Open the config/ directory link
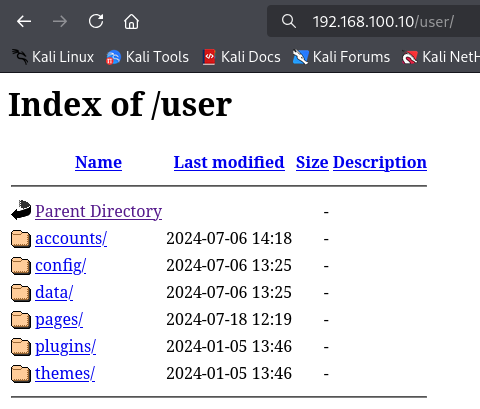The height and width of the screenshot is (409, 480). (x=61, y=266)
